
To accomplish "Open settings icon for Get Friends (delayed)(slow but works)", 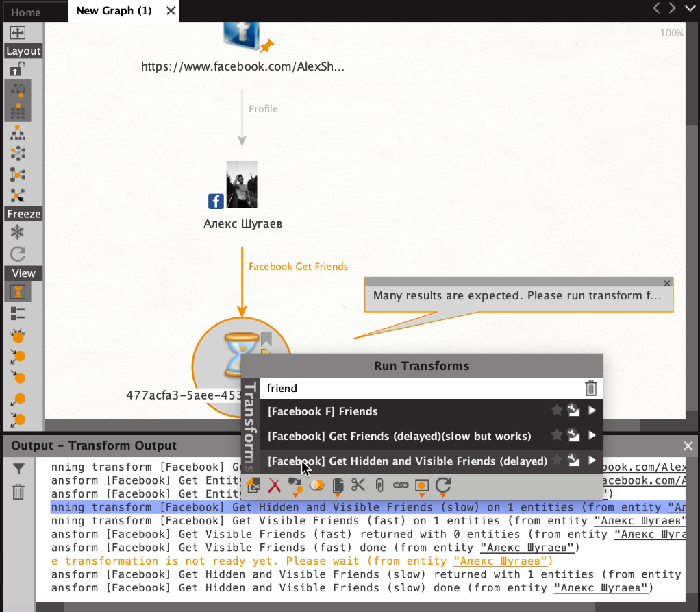I will coord(573,434).
